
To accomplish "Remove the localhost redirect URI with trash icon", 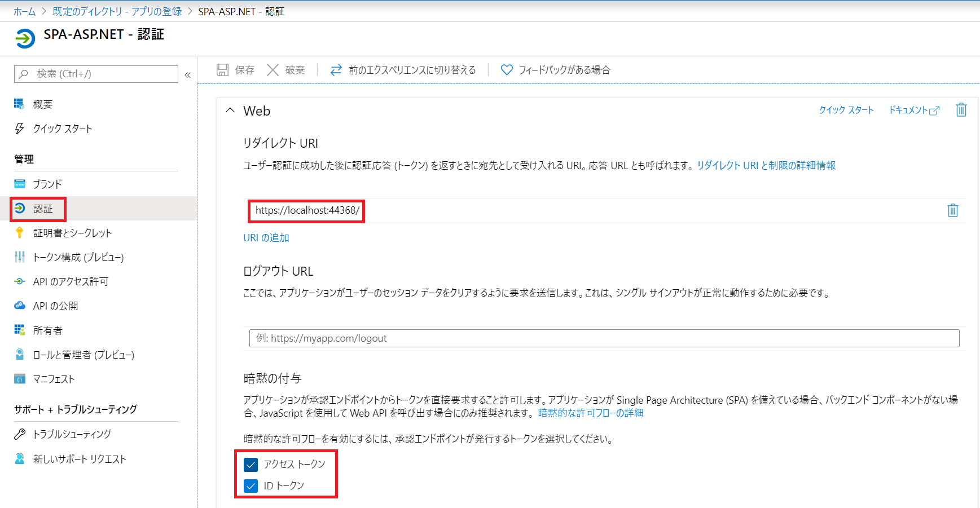I will (x=953, y=210).
